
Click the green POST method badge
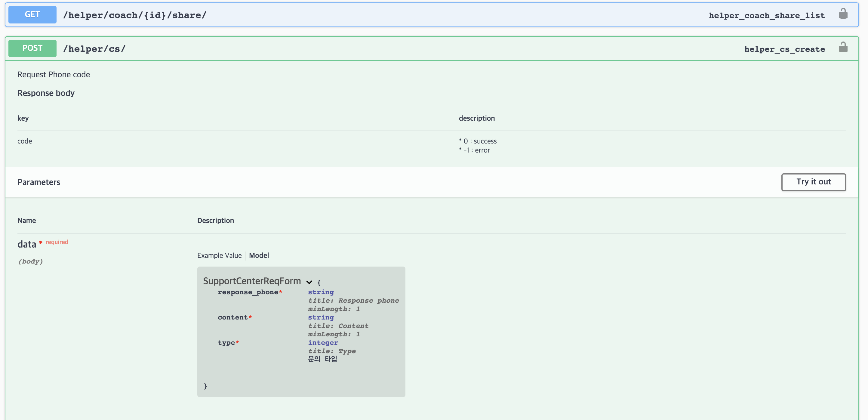point(32,48)
